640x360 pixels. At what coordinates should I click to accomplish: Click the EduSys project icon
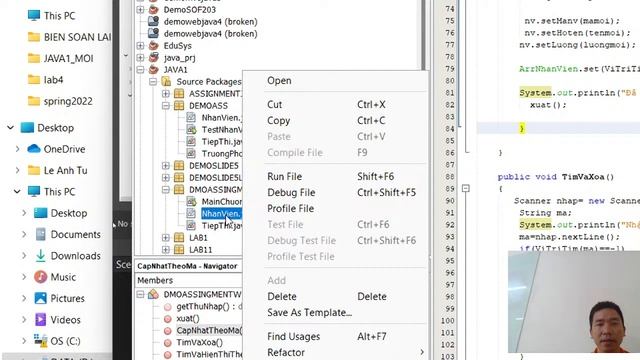[153, 45]
